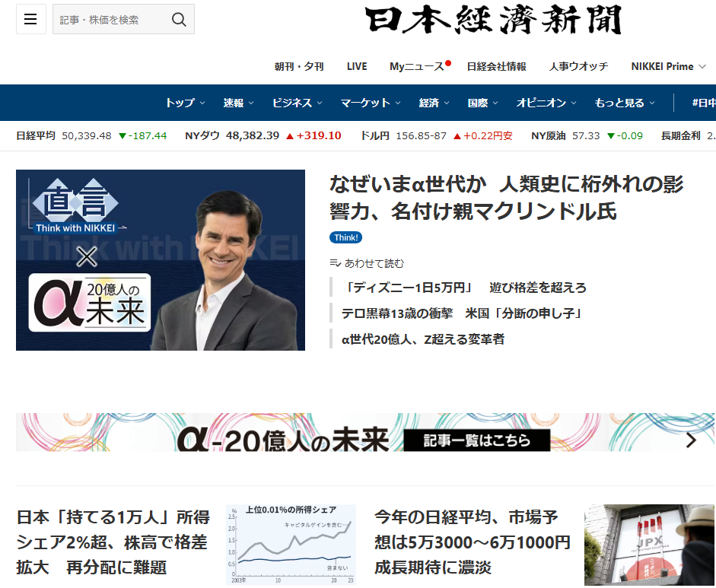Open headline なぜいまα世代か
This screenshot has width=716, height=588.
[x=507, y=198]
